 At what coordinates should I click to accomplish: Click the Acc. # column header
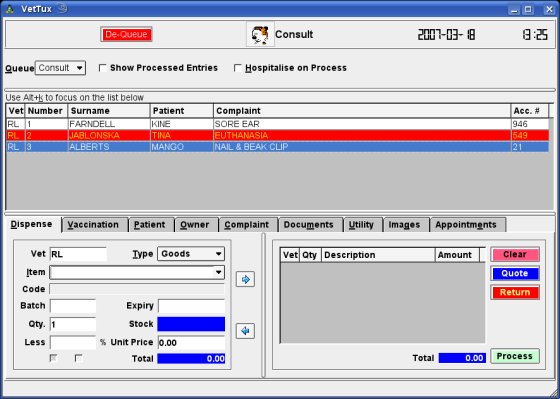530,111
